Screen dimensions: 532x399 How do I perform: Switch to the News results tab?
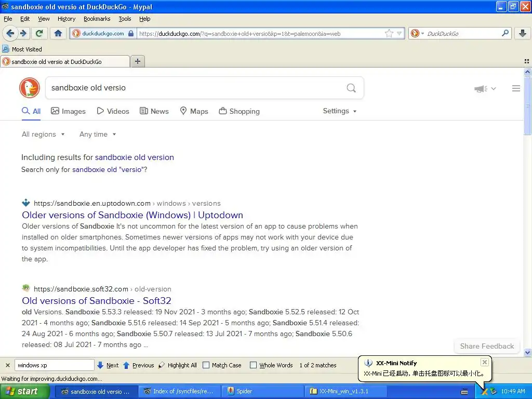click(154, 111)
